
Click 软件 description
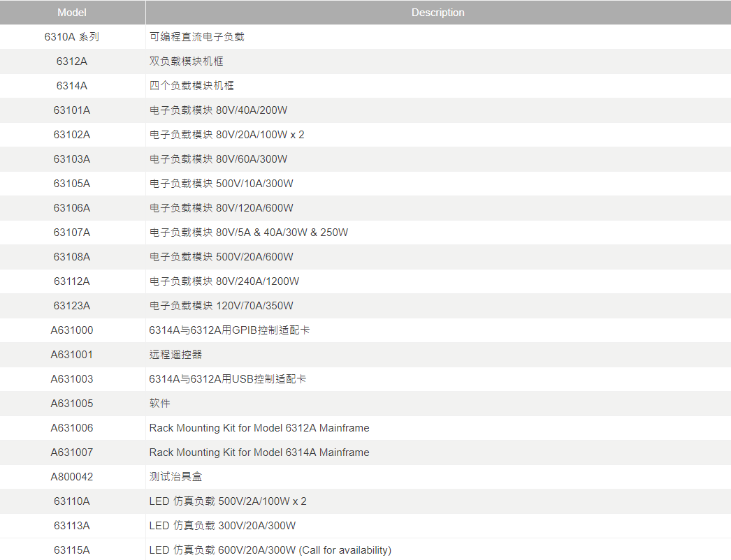pyautogui.click(x=159, y=404)
